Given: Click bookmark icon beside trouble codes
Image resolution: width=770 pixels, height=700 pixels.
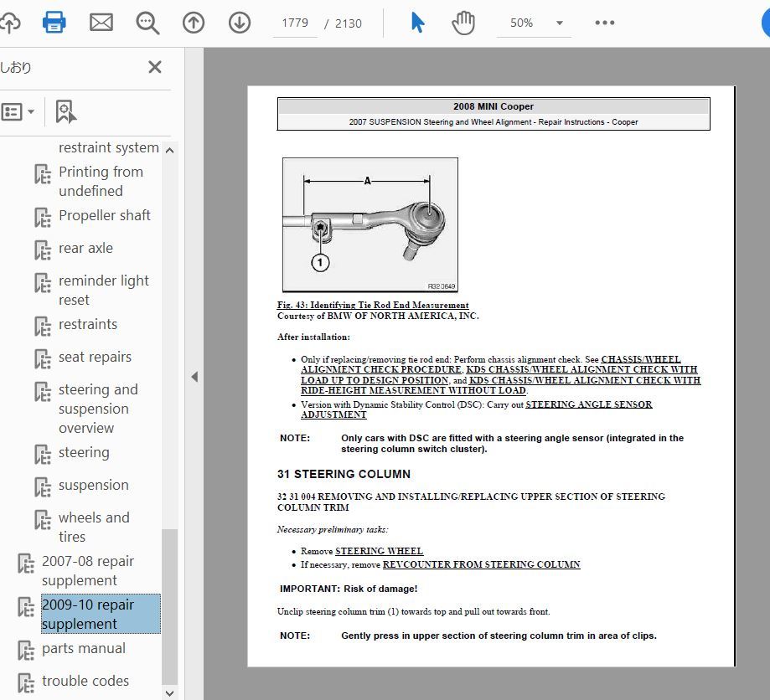Looking at the screenshot, I should 26,683.
